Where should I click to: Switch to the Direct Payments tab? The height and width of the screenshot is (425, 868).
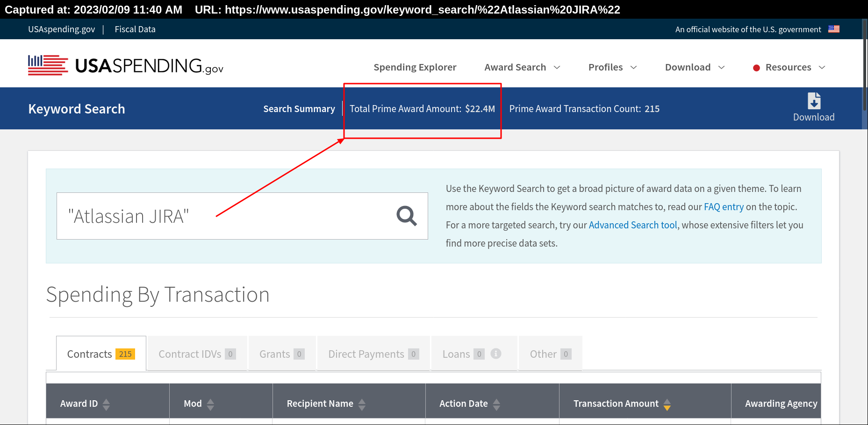tap(373, 354)
